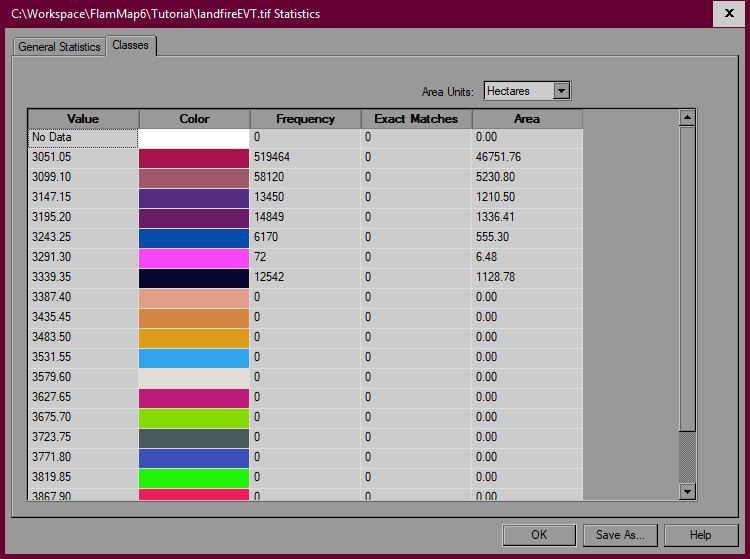
Task: Pick the slate gray swatch for 3723.75
Action: (194, 438)
